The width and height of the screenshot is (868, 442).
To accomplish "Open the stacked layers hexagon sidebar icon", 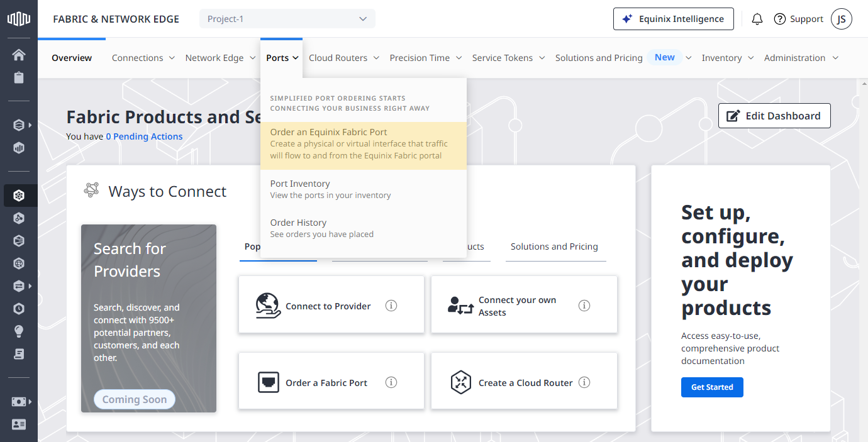I will point(19,125).
